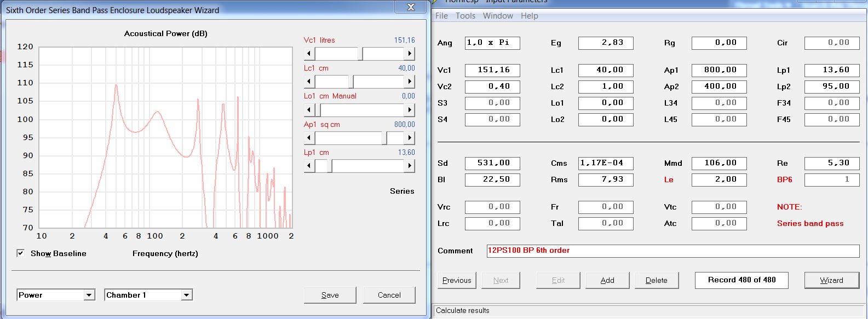
Task: Click the red Le label
Action: (669, 179)
